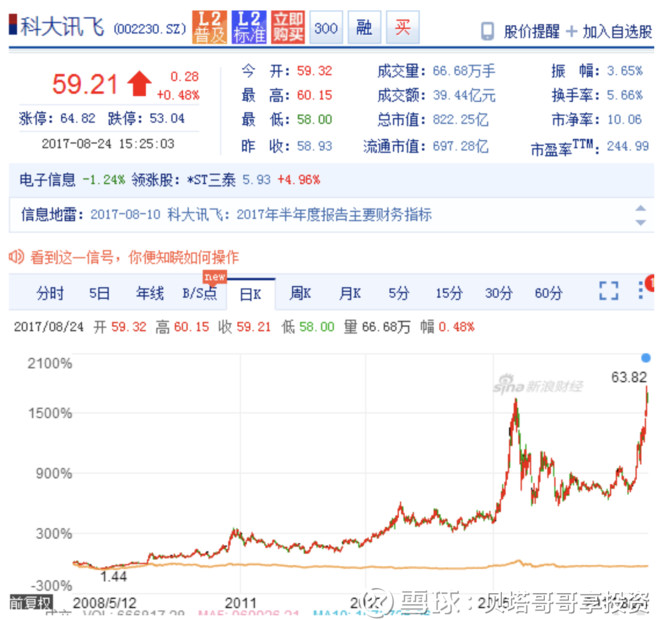Switch to the 年线 chart tab
This screenshot has height=620, width=660.
(149, 293)
